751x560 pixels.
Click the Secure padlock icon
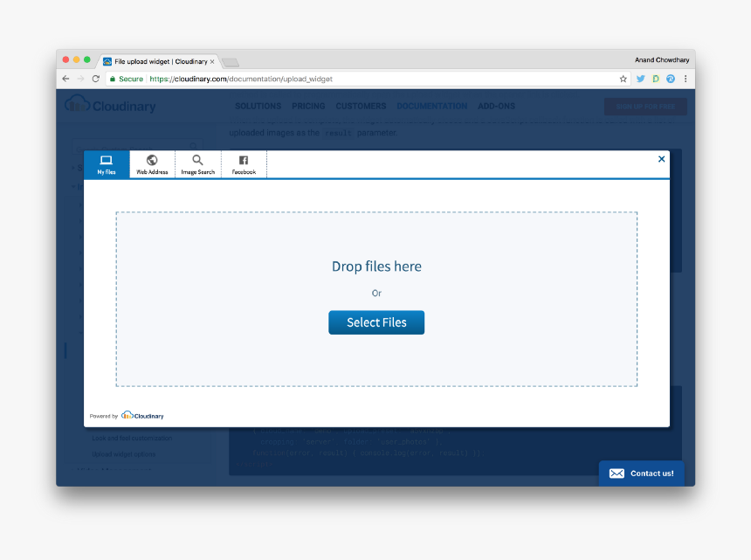coord(113,79)
